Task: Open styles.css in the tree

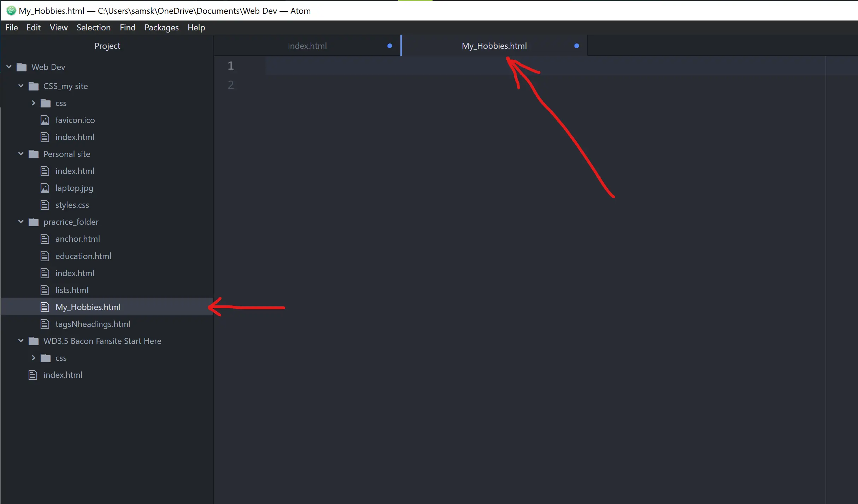Action: [x=72, y=205]
